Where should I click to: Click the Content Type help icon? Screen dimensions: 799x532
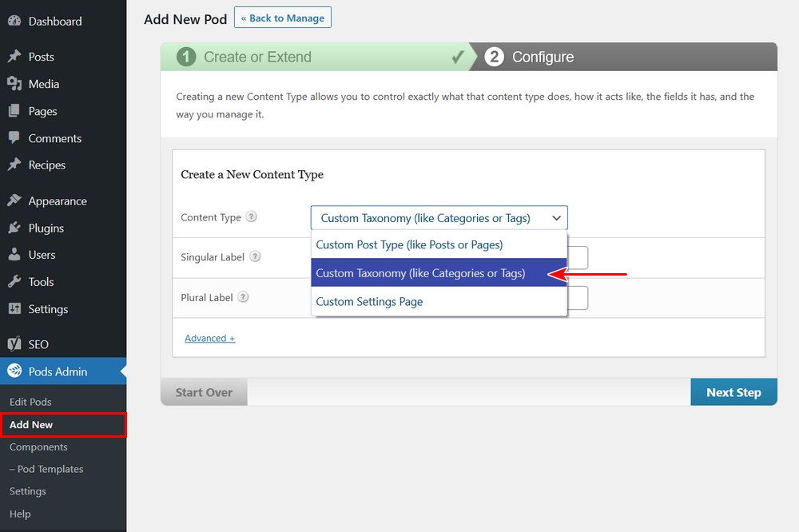pyautogui.click(x=251, y=216)
